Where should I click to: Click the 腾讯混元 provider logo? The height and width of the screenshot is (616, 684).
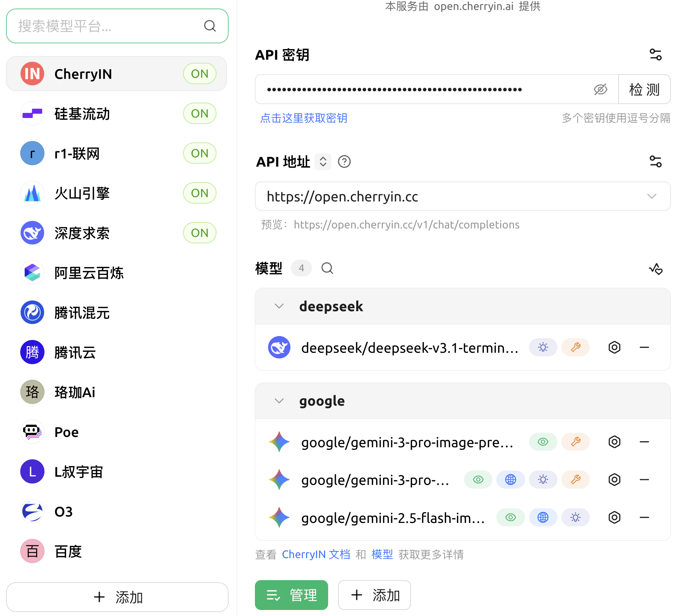click(32, 313)
